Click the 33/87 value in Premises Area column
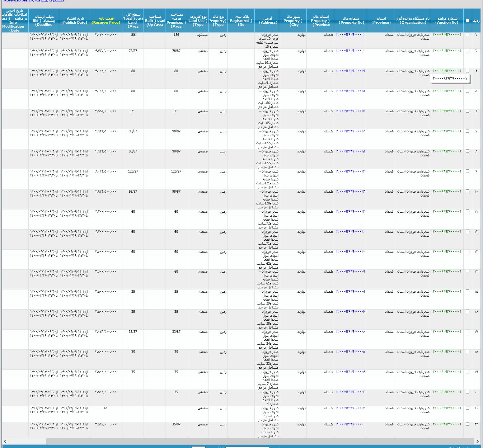 pos(176,332)
